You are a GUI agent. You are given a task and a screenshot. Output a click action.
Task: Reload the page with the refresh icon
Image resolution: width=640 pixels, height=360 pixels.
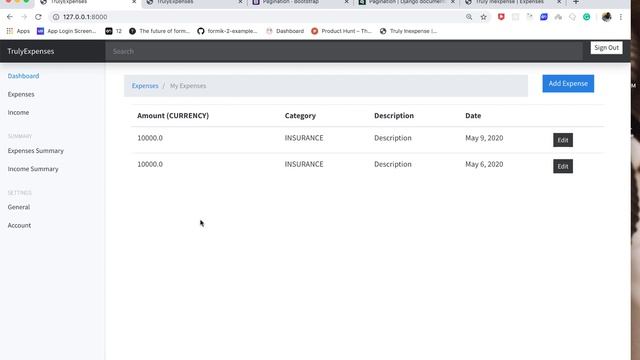tap(38, 17)
